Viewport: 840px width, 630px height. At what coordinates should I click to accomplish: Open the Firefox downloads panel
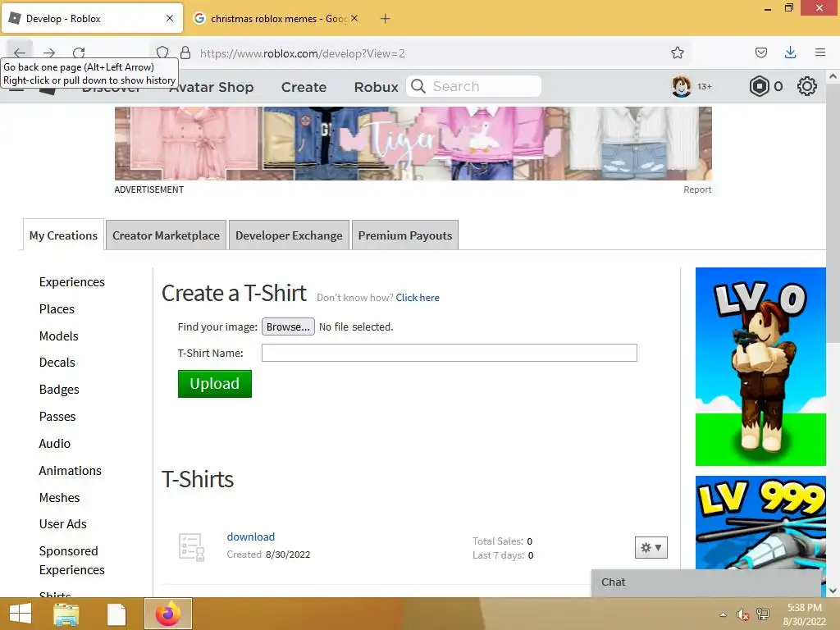pyautogui.click(x=790, y=52)
